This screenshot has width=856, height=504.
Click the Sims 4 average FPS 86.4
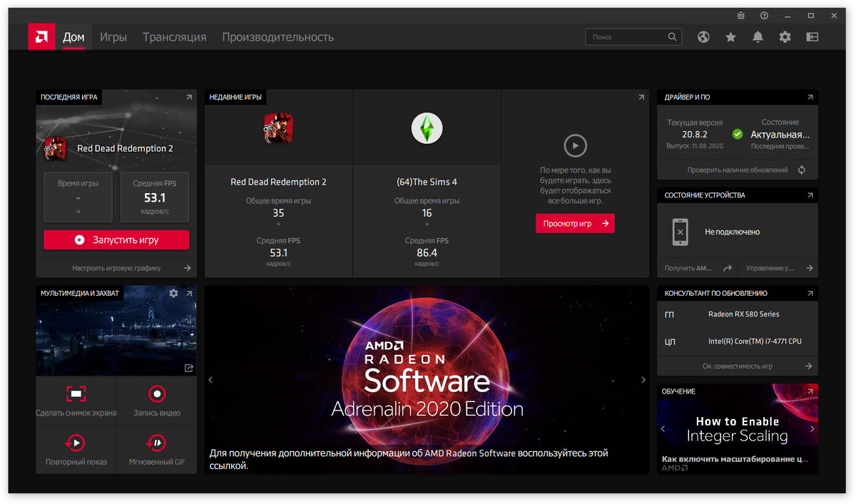(427, 253)
